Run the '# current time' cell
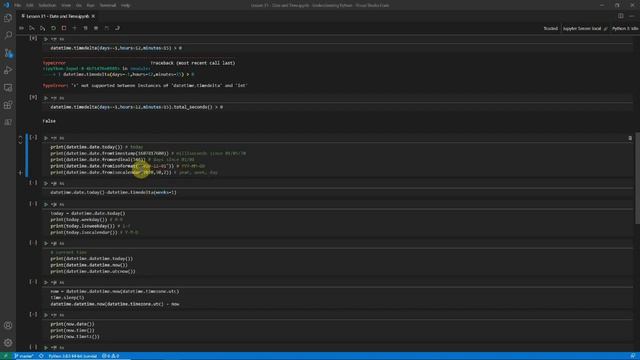The width and height of the screenshot is (640, 360). (46, 243)
